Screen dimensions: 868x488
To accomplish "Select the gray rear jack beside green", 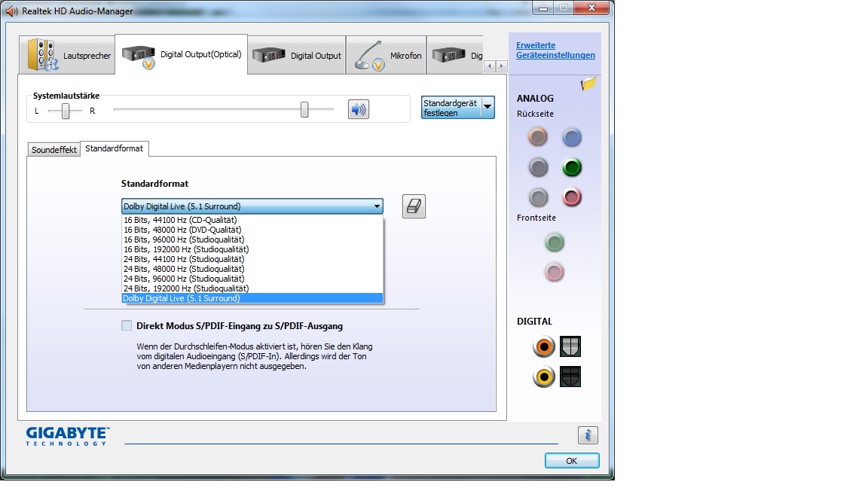I will [537, 167].
